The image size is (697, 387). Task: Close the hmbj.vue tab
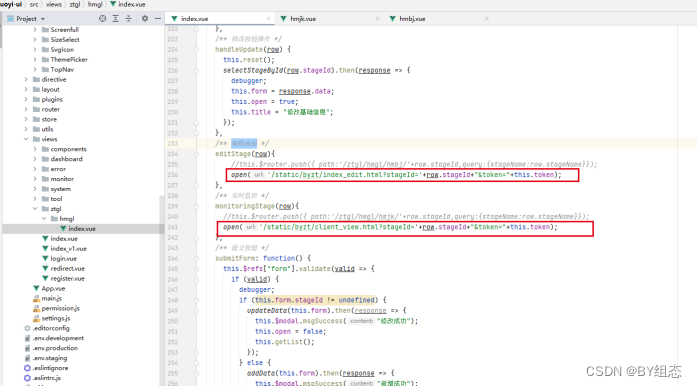[487, 19]
